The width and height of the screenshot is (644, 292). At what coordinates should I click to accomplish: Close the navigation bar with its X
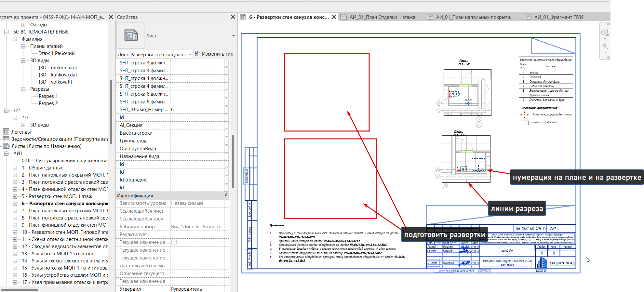(609, 24)
